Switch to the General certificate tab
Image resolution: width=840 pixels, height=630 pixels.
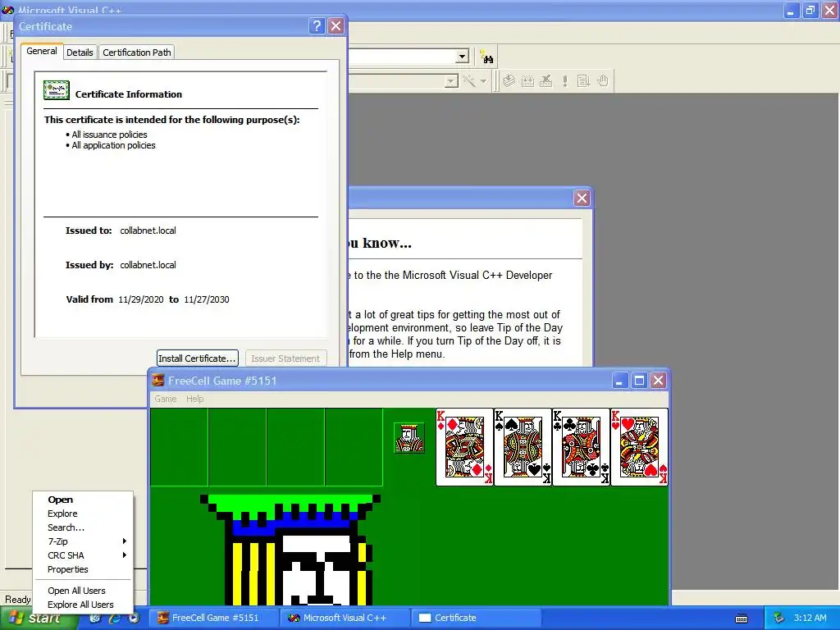[42, 51]
